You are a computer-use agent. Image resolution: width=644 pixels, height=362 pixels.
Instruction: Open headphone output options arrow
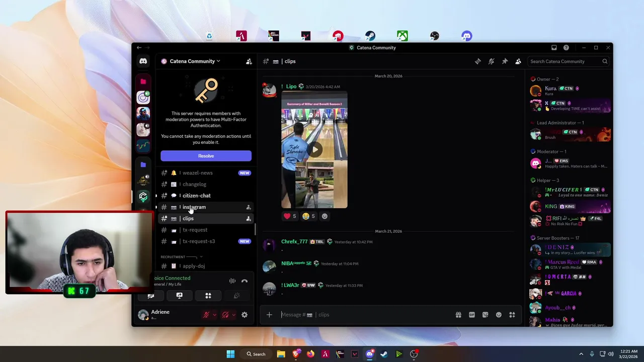point(233,315)
